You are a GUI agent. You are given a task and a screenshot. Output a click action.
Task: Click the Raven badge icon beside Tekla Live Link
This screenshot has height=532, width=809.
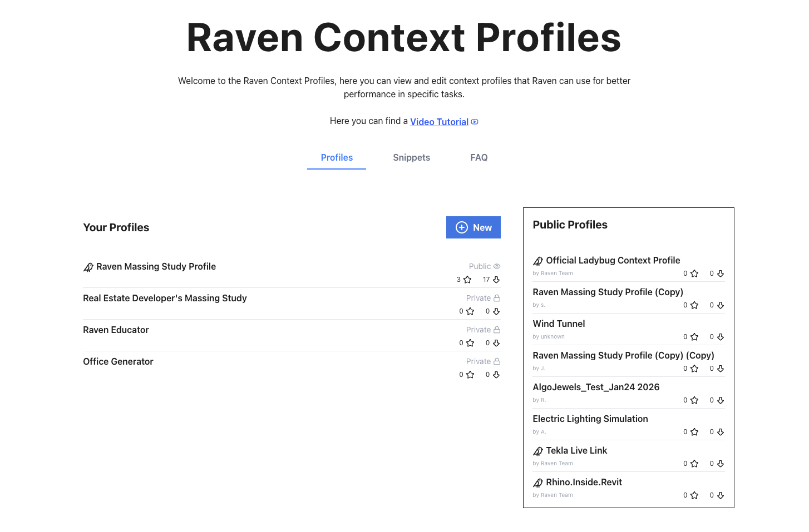pyautogui.click(x=537, y=450)
